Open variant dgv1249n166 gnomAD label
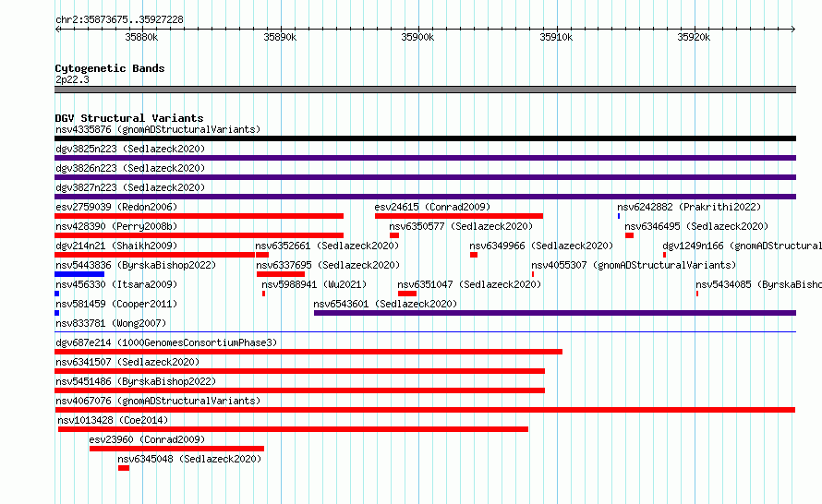This screenshot has height=504, width=822. (742, 246)
